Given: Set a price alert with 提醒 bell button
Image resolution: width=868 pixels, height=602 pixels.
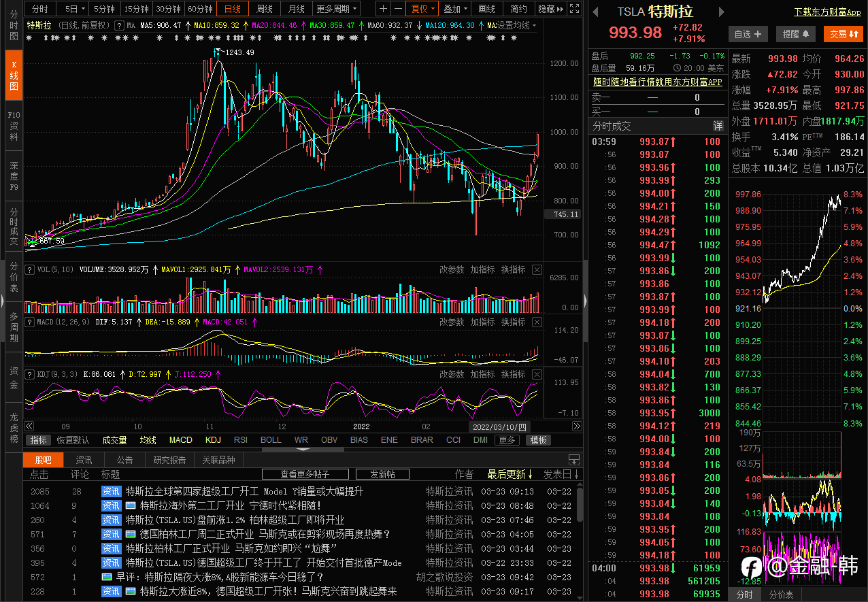Looking at the screenshot, I should pos(796,33).
